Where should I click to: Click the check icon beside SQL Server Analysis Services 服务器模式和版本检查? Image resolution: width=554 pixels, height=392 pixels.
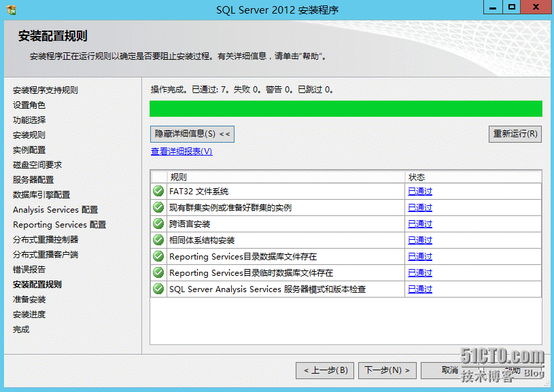pyautogui.click(x=158, y=289)
